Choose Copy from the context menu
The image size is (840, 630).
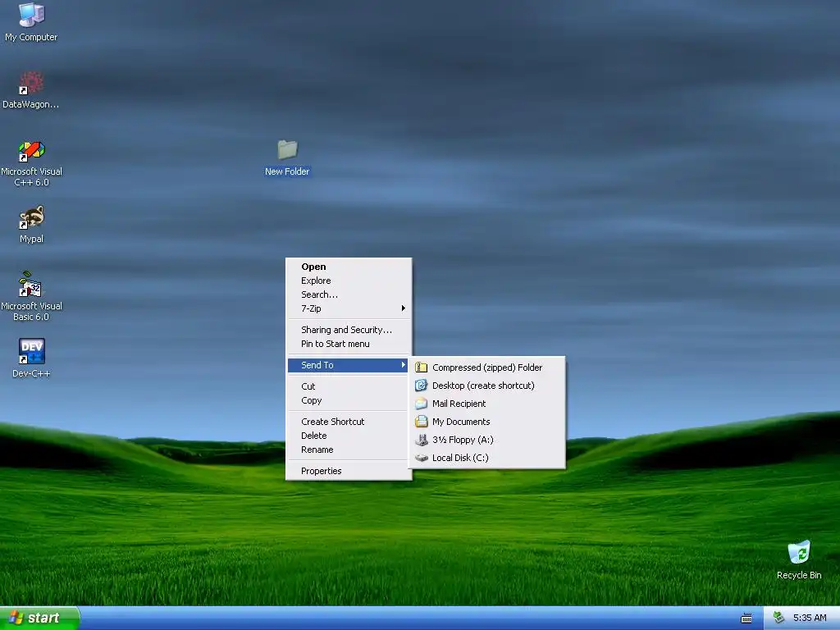349,400
